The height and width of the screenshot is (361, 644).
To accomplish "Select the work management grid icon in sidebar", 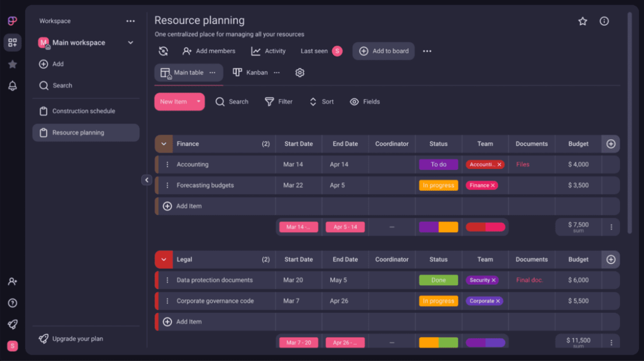I will click(12, 42).
